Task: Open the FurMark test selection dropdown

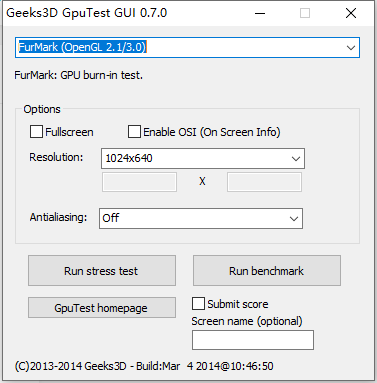Action: (187, 47)
